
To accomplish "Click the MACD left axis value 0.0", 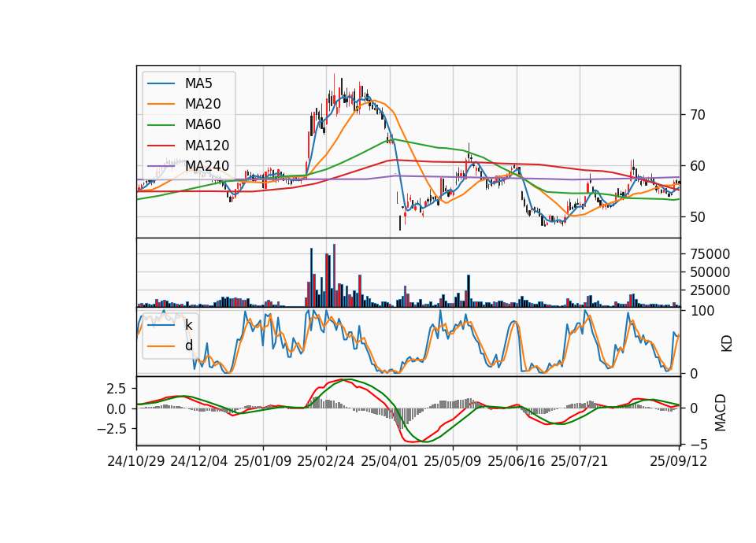I will 117,409.
